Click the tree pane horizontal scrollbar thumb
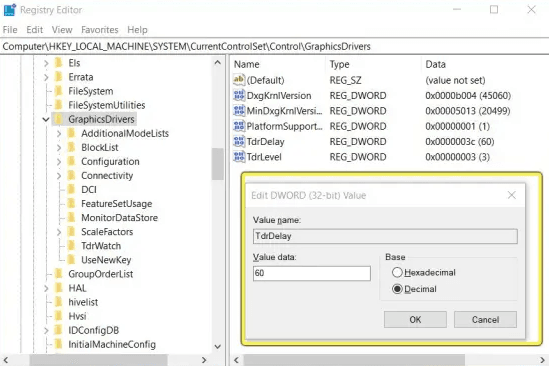Image resolution: width=549 pixels, height=366 pixels. tap(98, 360)
